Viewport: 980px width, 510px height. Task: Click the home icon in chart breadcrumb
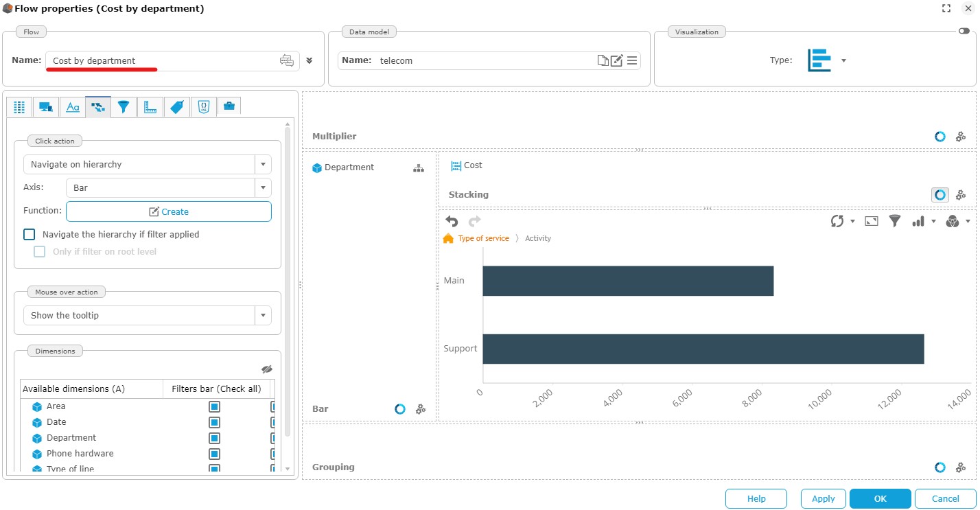pyautogui.click(x=448, y=238)
